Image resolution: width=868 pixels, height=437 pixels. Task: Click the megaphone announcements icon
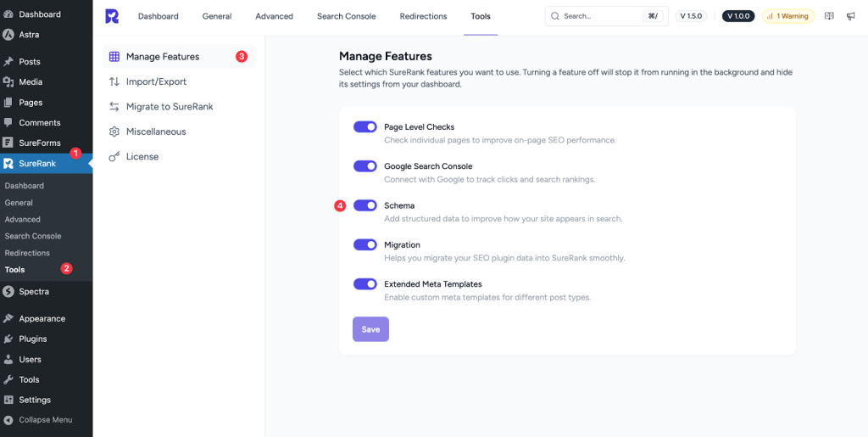[x=850, y=16]
